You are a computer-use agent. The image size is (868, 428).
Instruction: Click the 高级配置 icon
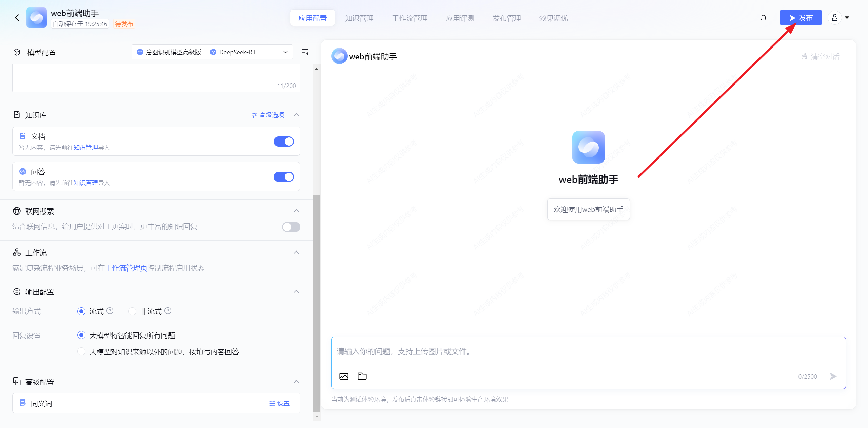point(17,382)
